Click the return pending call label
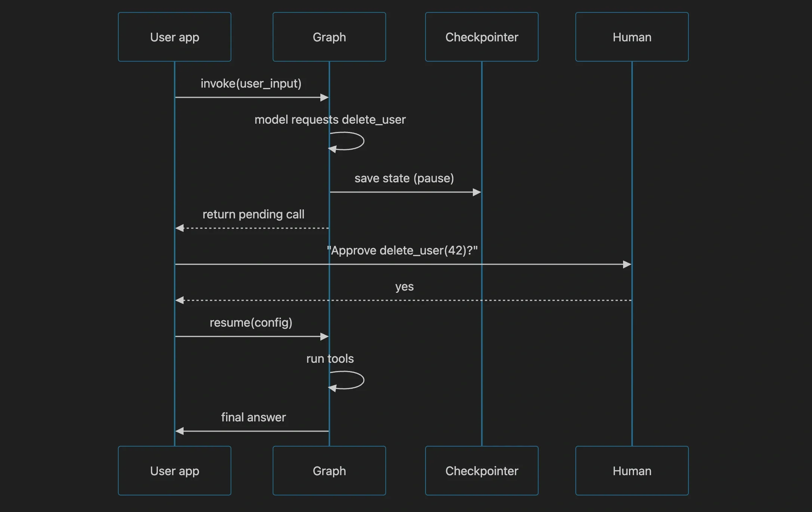Screen dimensions: 812x512 (254, 214)
